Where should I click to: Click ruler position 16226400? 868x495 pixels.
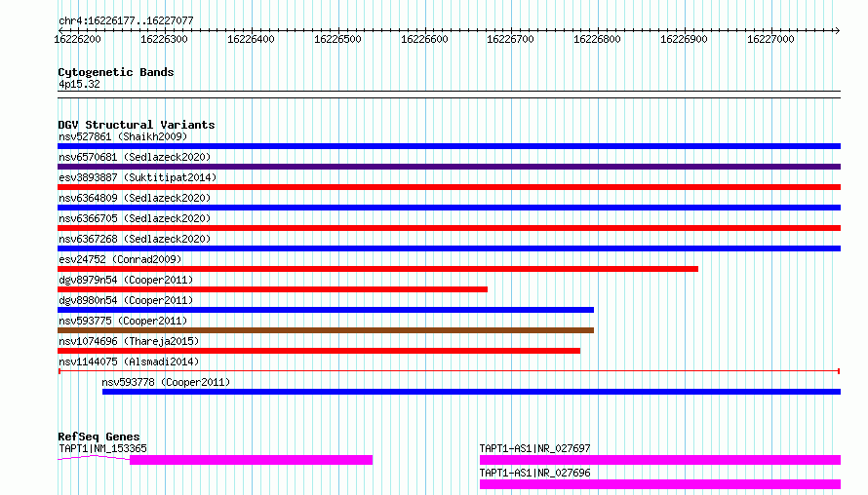click(251, 39)
